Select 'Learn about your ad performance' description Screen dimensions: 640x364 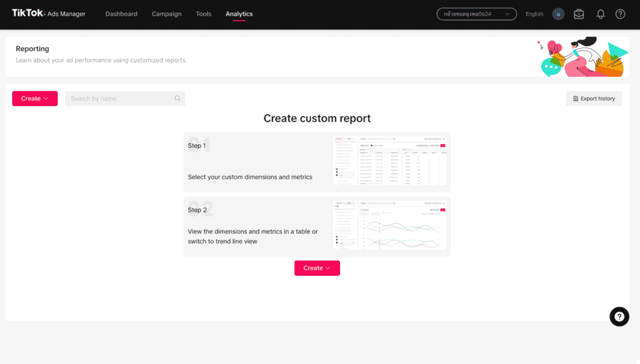point(101,60)
